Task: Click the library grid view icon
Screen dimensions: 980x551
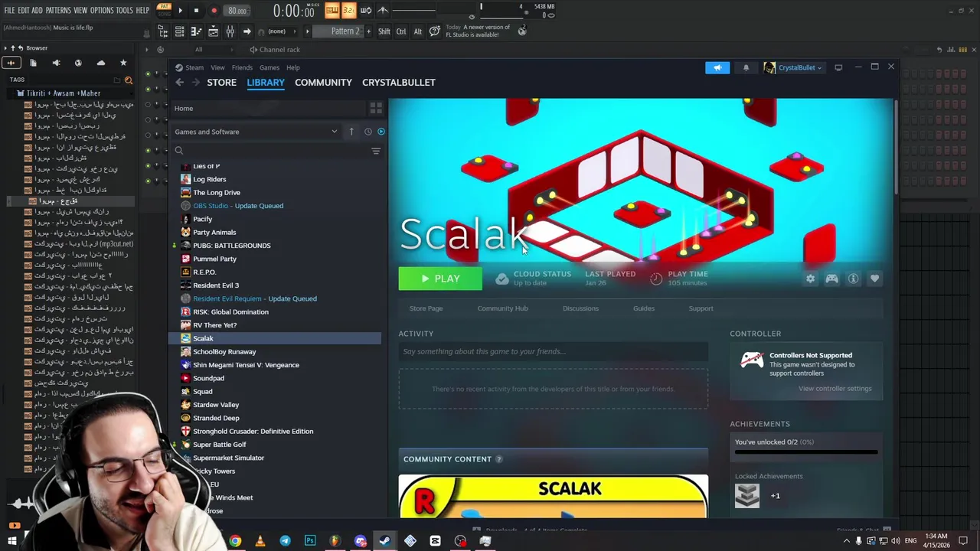Action: tap(376, 108)
